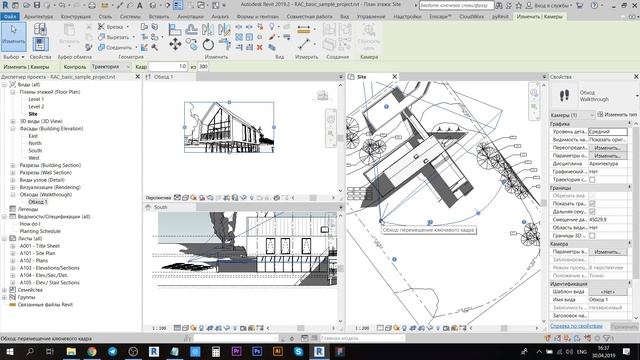
Task: Click the Text 'A' icon in quick access toolbar
Action: [140, 5]
